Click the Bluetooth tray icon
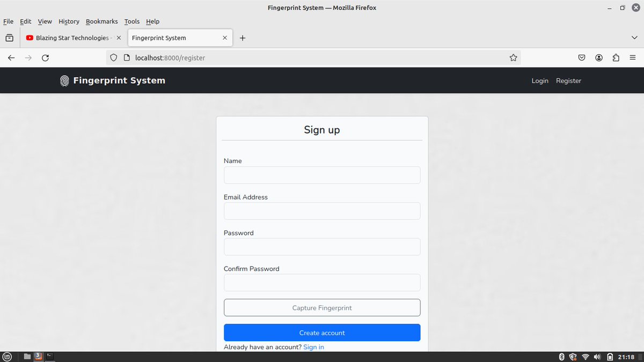This screenshot has width=644, height=362. pos(562,357)
